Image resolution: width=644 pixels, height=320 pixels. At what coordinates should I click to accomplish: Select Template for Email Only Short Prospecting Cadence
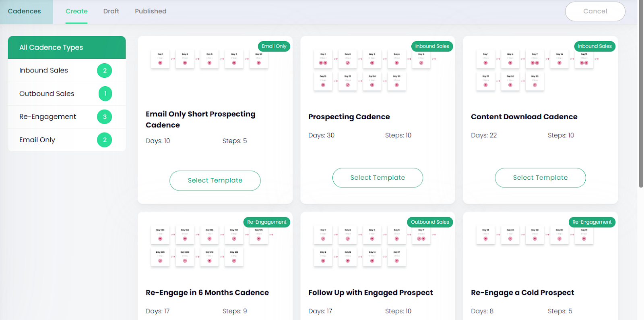point(215,181)
